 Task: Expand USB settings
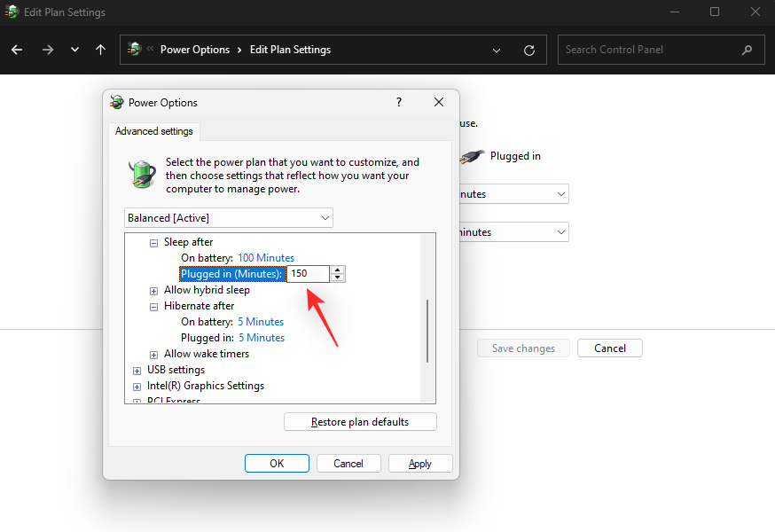(137, 371)
